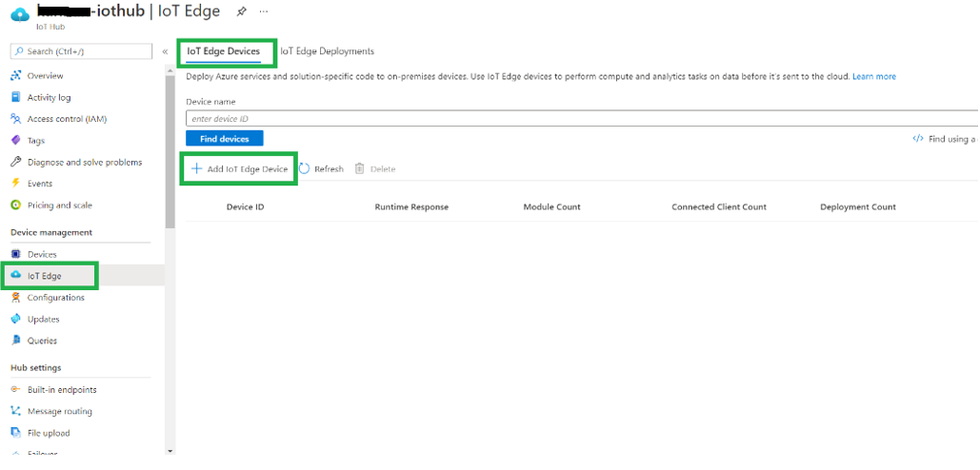Screen dimensions: 980x470
Task: Click the Search (Ctrl+/) box
Action: 81,51
